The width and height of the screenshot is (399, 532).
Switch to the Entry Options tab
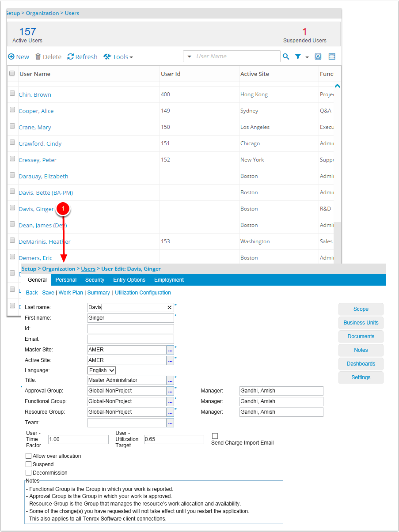pos(129,280)
